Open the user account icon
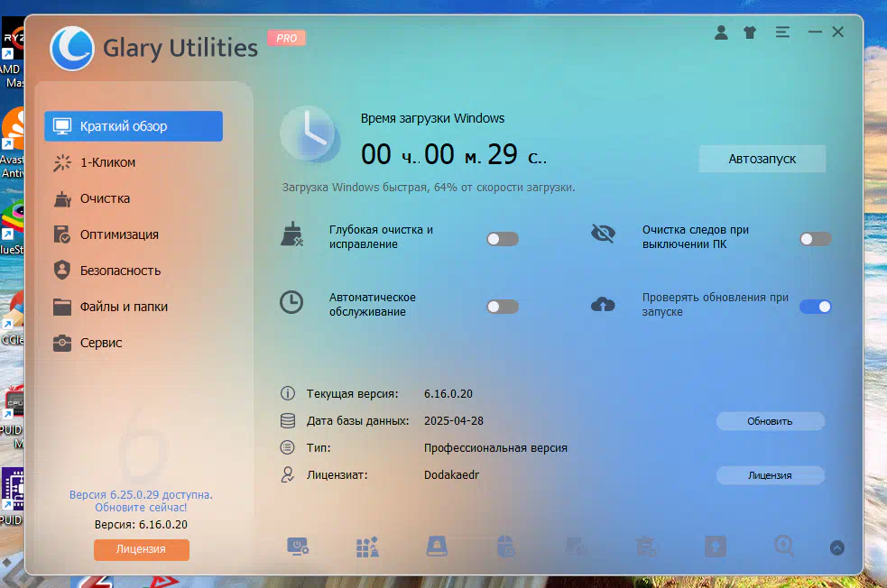Screen dimensions: 887x588 pos(721,32)
